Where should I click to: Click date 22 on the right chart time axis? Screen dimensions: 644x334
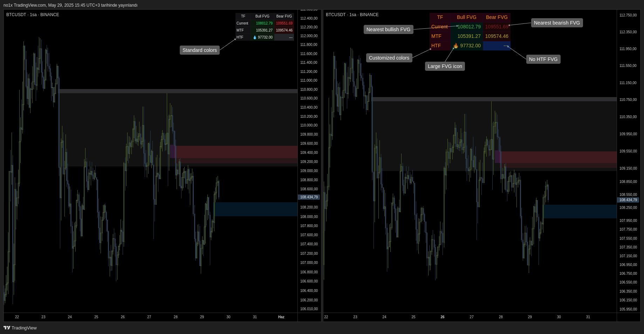[x=326, y=317]
